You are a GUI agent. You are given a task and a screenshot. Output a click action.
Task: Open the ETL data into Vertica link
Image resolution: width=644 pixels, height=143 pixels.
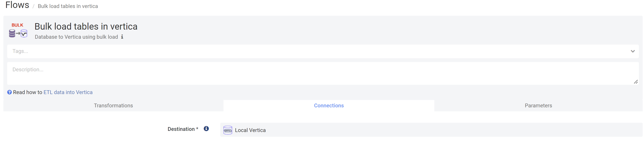[68, 92]
